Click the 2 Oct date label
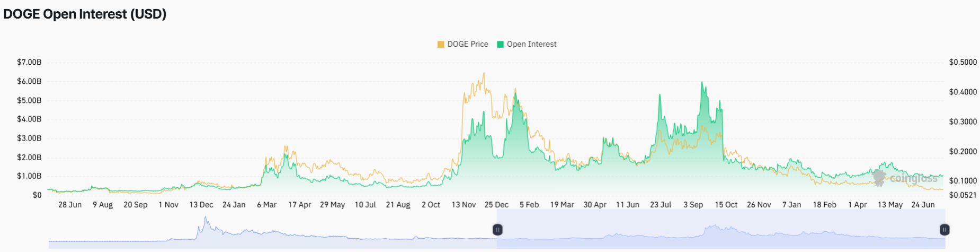Viewport: 980px width, 252px height. (x=431, y=204)
